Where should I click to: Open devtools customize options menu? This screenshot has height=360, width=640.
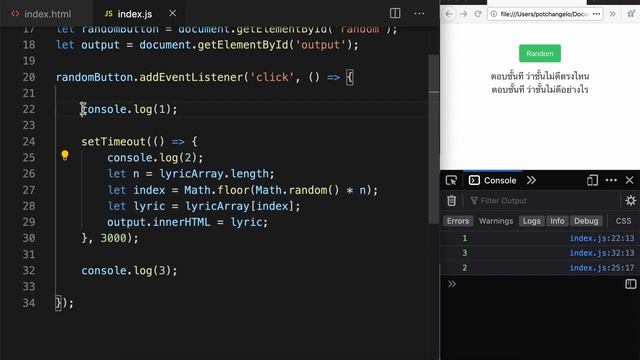[x=611, y=180]
